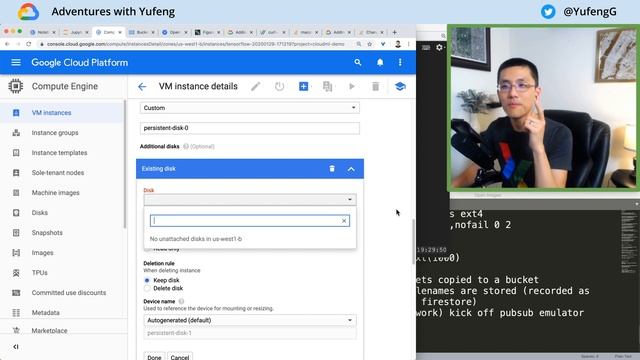The width and height of the screenshot is (640, 360).
Task: Remove the Existing disk with trash icon
Action: pyautogui.click(x=332, y=169)
